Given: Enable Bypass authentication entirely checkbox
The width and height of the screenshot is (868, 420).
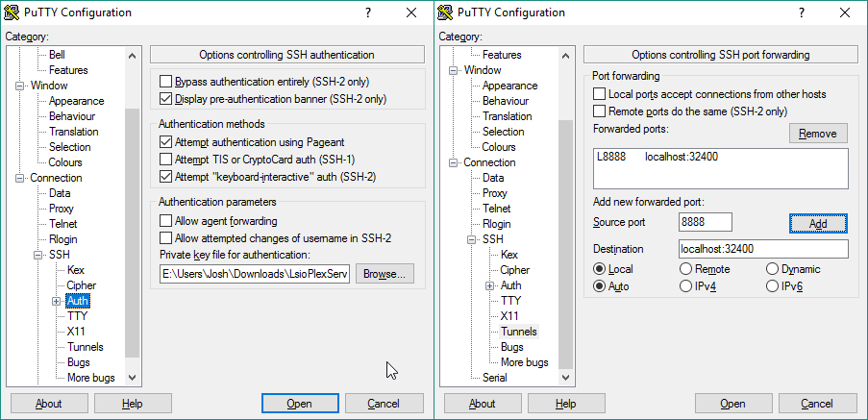Looking at the screenshot, I should point(165,82).
